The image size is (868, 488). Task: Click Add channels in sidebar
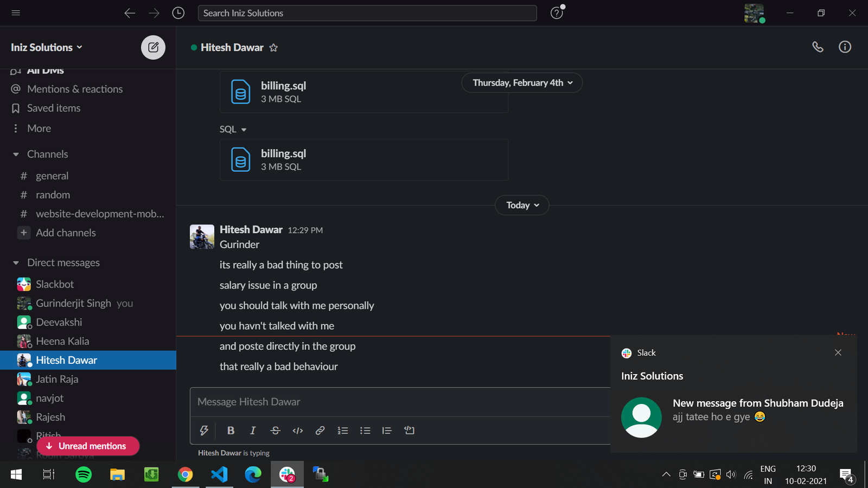click(x=65, y=233)
